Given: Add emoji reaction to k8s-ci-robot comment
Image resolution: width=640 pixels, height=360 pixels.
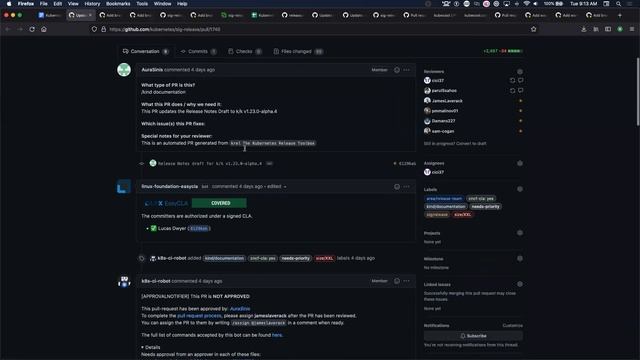Looking at the screenshot, I should click(x=397, y=281).
